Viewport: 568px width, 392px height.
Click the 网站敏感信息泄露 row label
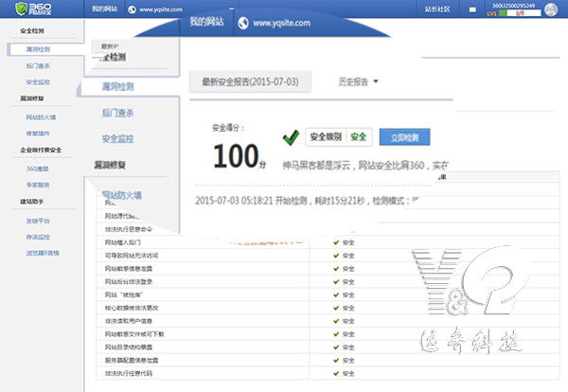(x=129, y=269)
